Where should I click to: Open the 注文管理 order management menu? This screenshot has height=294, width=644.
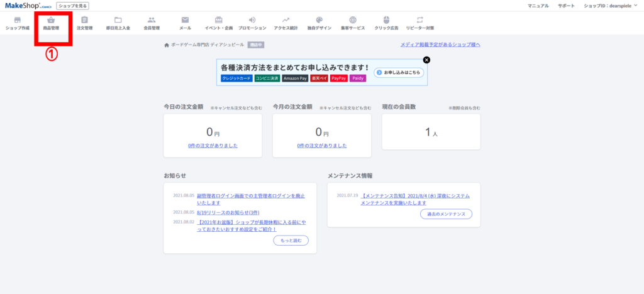pyautogui.click(x=85, y=23)
